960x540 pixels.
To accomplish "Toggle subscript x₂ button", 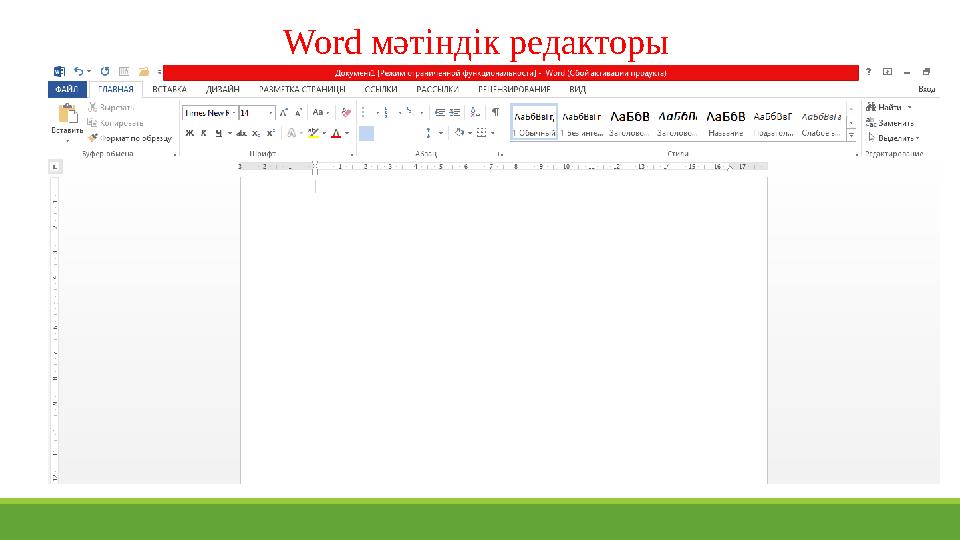I will pos(256,133).
